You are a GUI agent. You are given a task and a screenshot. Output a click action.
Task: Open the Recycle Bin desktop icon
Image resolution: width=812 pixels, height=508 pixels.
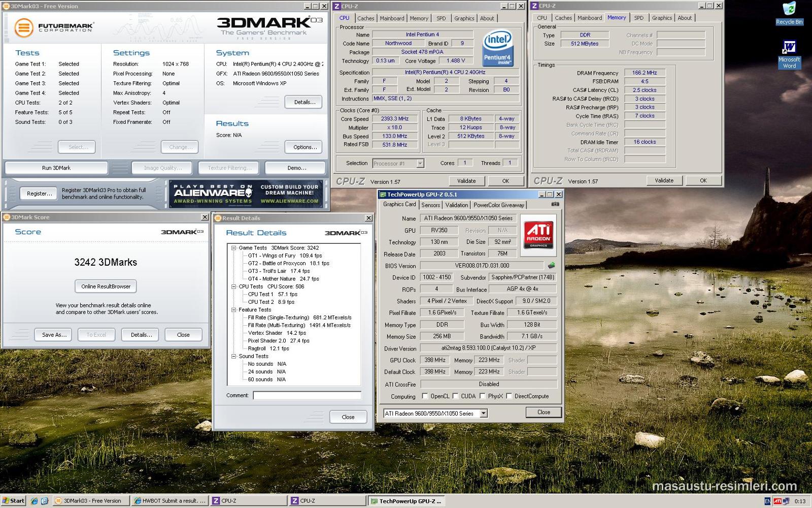tap(789, 13)
